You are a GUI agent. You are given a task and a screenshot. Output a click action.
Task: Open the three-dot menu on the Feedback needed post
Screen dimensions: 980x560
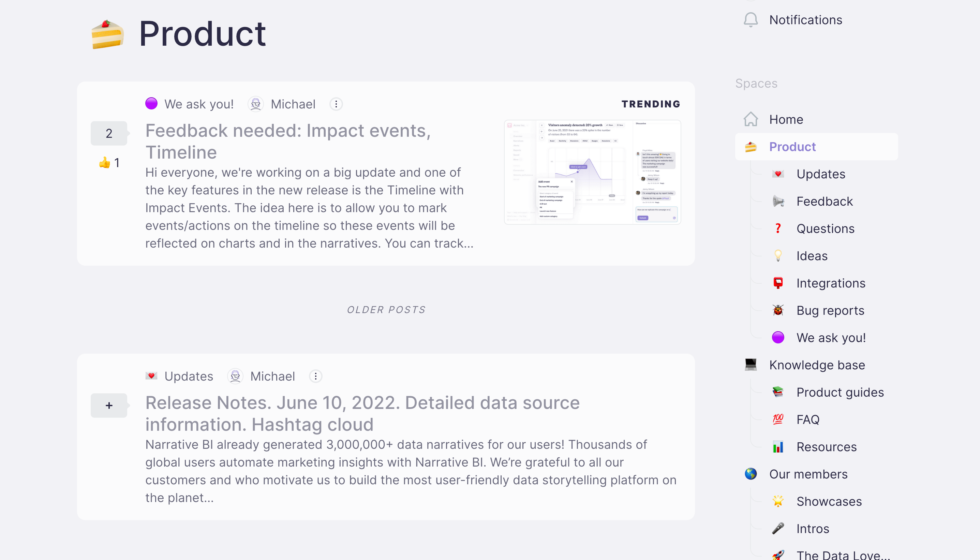click(336, 104)
